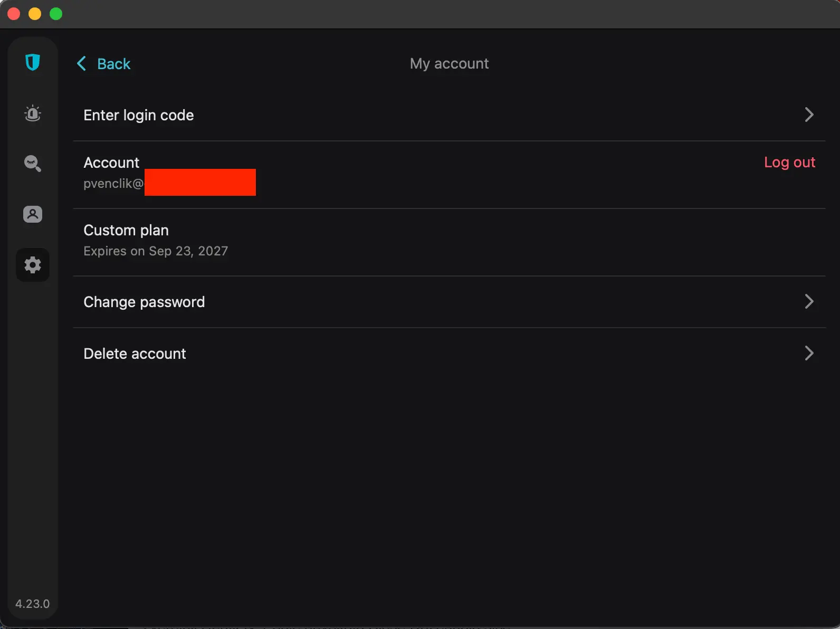The height and width of the screenshot is (629, 840).
Task: Open the vault via the shield icon
Action: tap(33, 62)
